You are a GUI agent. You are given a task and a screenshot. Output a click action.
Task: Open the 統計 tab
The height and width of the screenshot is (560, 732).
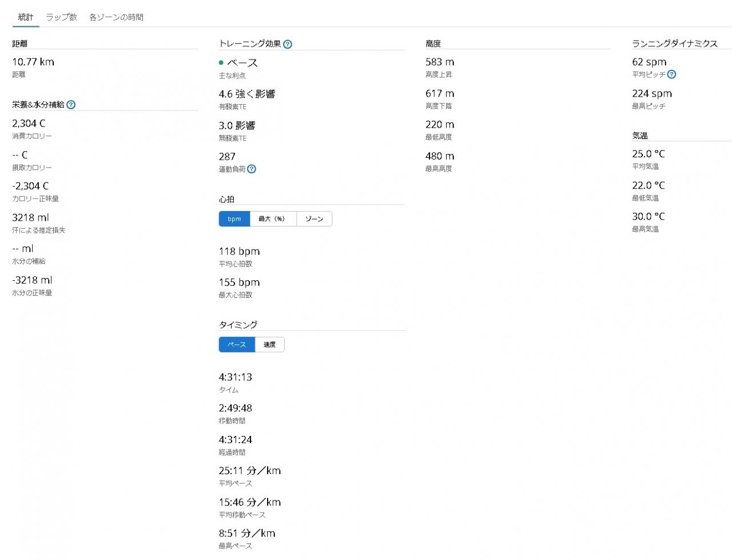26,17
